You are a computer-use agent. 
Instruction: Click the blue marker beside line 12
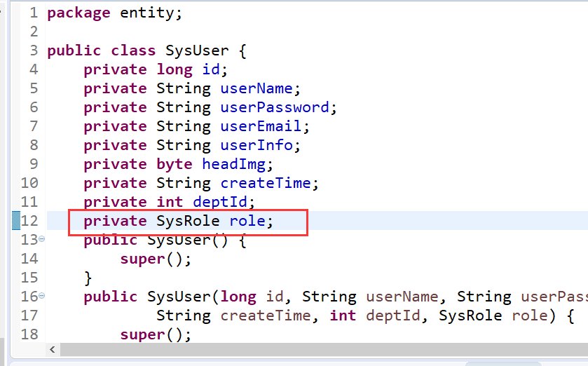pos(16,220)
